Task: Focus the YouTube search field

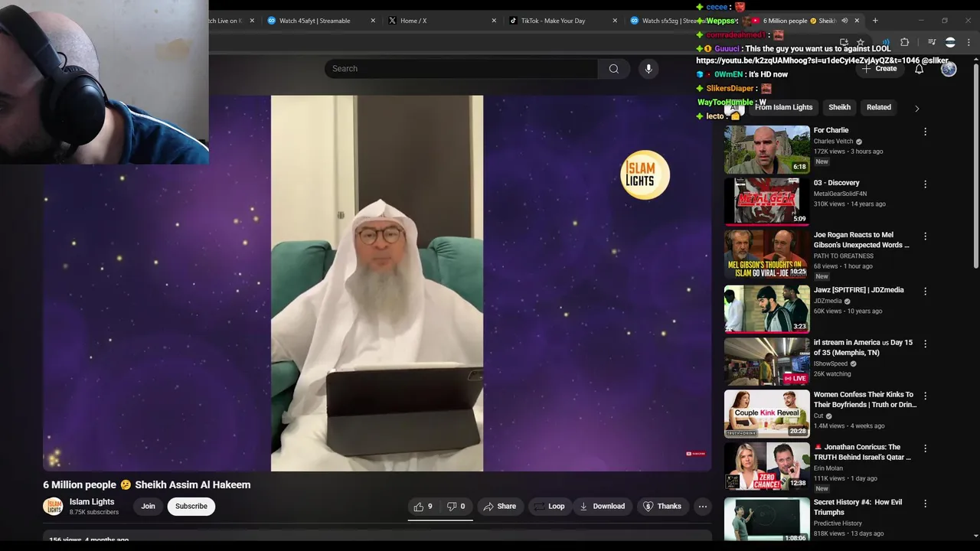Action: [461, 69]
